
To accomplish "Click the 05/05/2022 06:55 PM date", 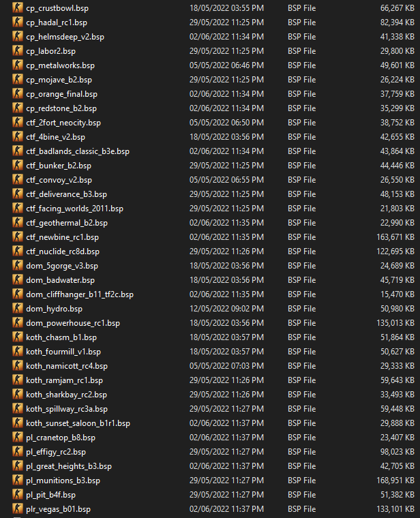I will click(x=226, y=180).
